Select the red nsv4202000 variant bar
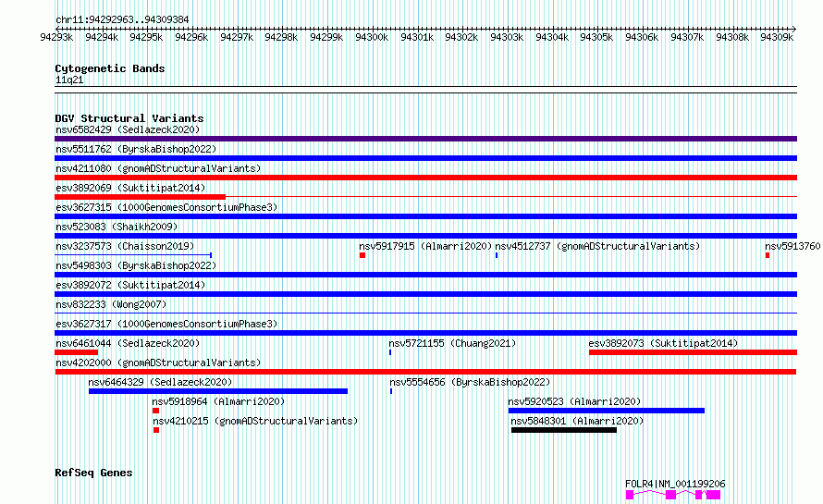The image size is (823, 504). [x=425, y=372]
